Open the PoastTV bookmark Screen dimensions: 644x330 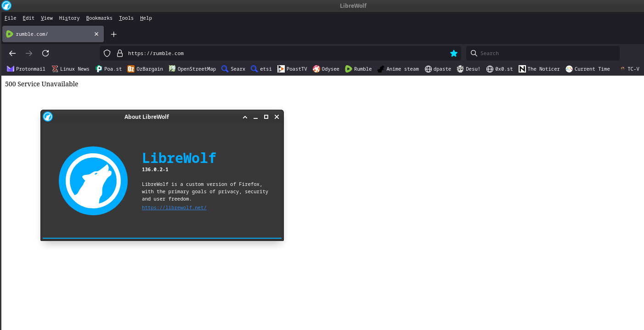292,69
